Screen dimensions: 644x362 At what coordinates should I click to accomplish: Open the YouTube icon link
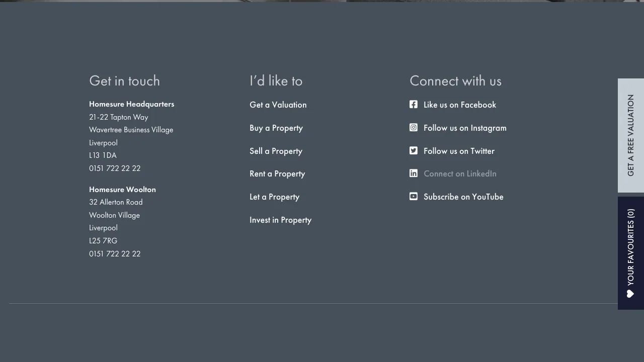(413, 196)
